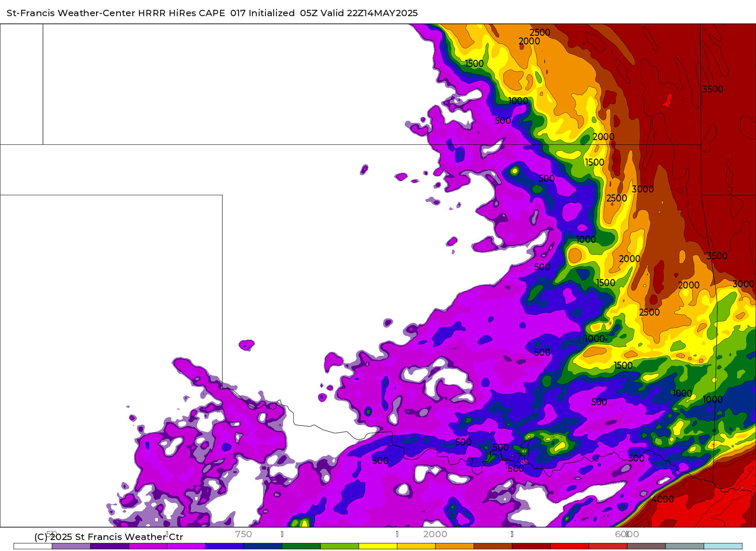Click the white swatch in the CAPE legend

(x=33, y=546)
